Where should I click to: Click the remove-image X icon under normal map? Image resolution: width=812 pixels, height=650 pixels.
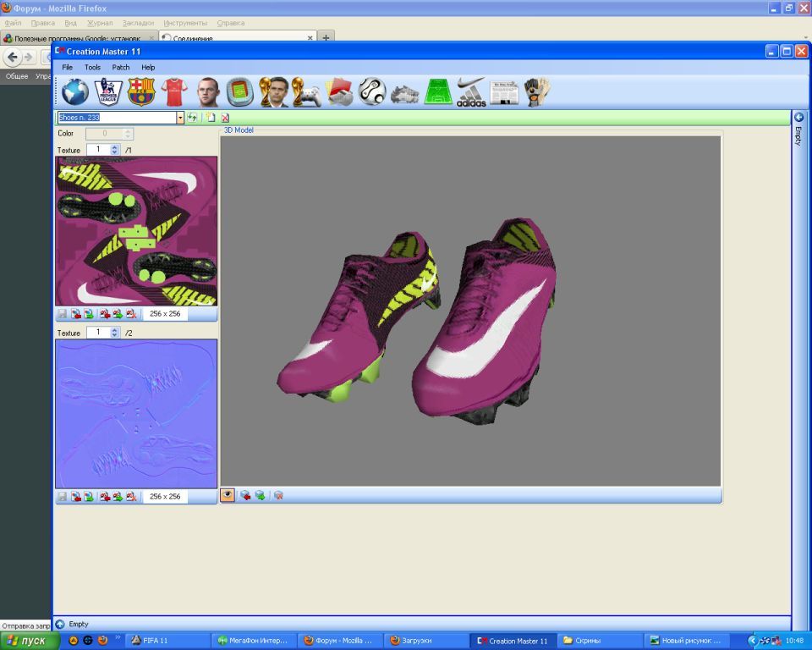[x=131, y=497]
